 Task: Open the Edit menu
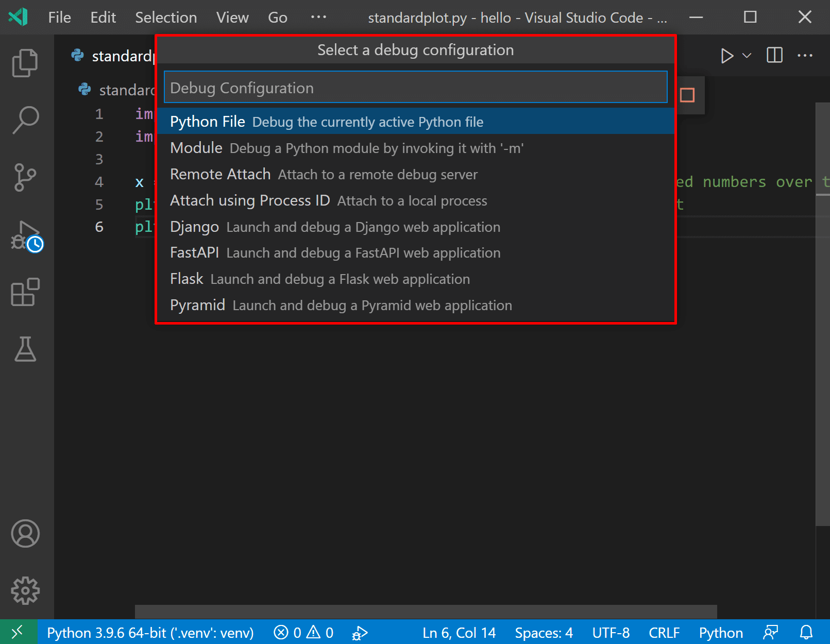pos(103,18)
